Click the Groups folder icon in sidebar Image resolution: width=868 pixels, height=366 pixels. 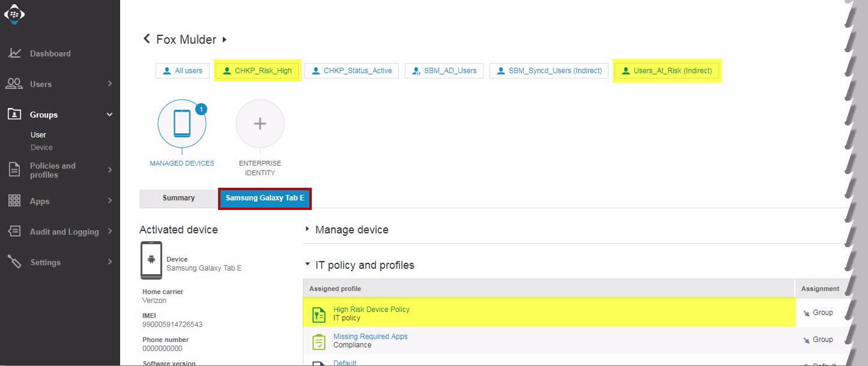point(14,115)
